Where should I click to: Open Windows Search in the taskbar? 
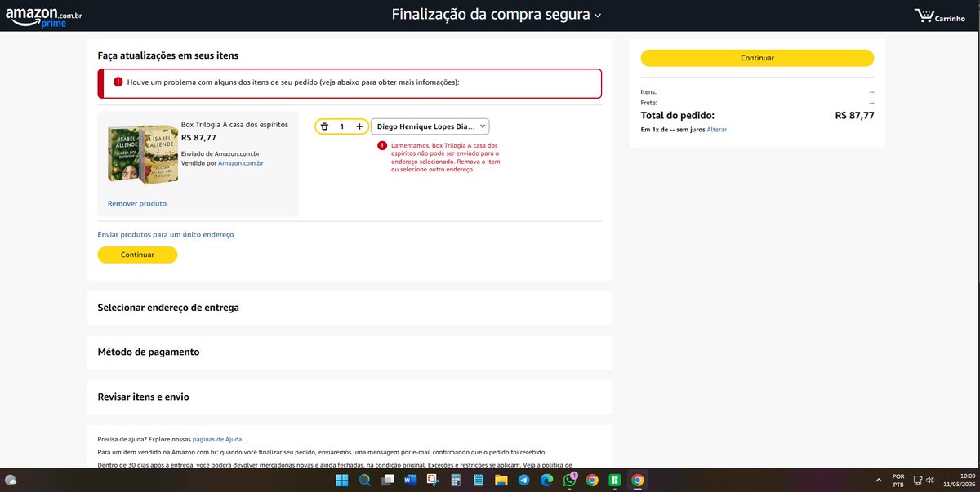(365, 480)
